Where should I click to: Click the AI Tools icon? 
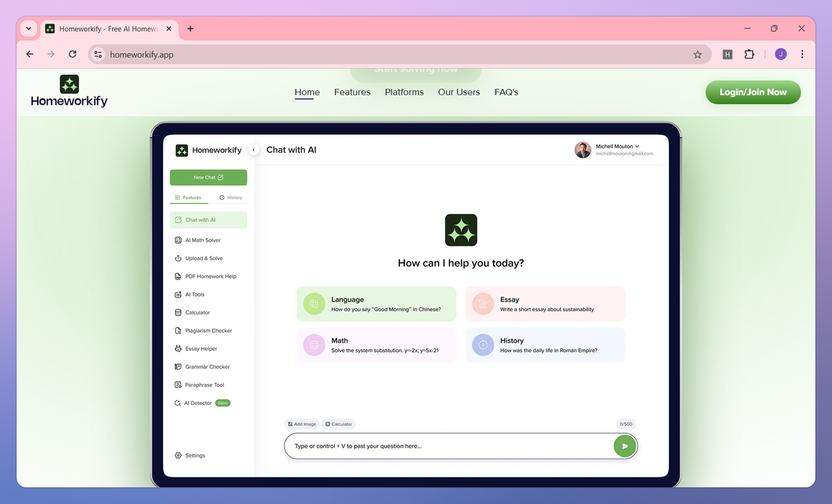click(x=178, y=295)
